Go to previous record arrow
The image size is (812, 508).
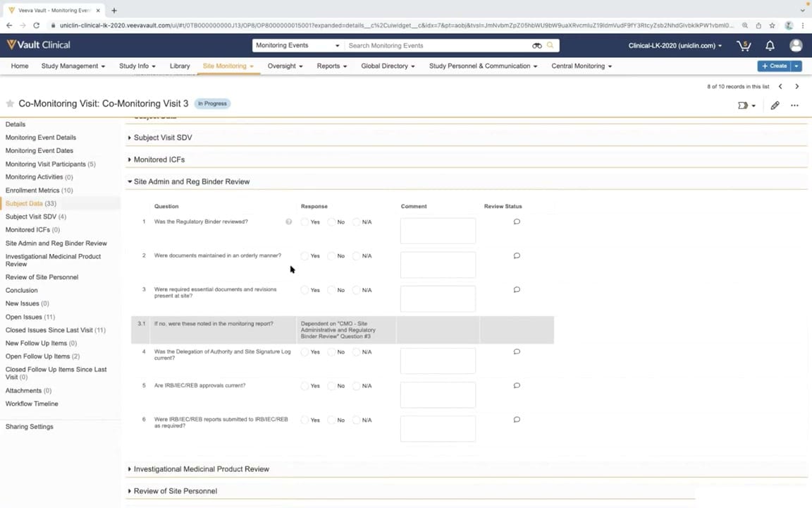tap(780, 87)
